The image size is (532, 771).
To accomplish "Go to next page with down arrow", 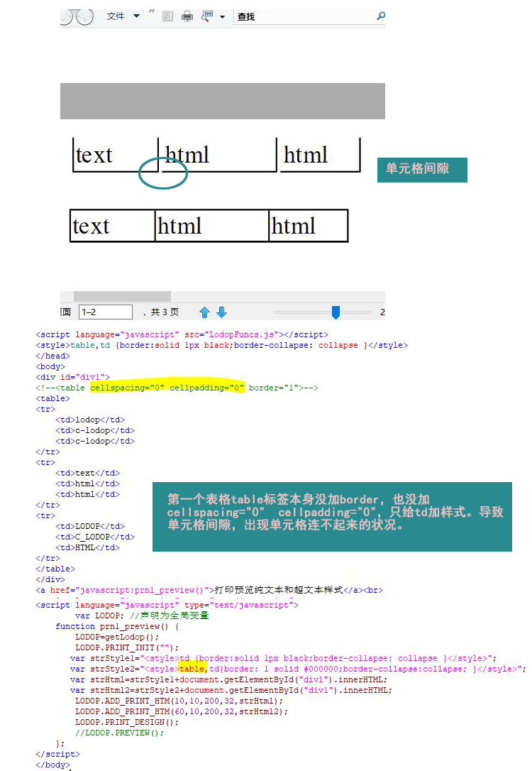I will (222, 312).
